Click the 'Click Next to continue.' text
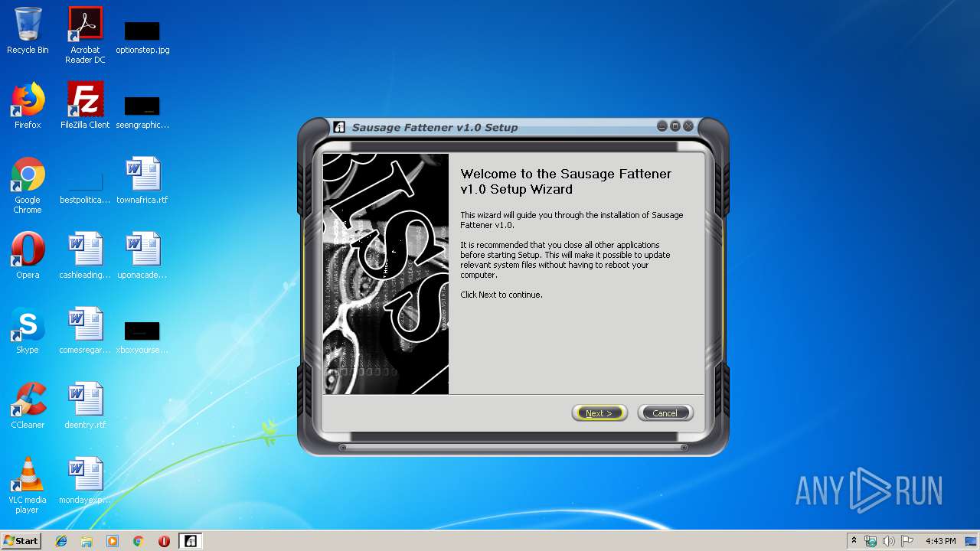The width and height of the screenshot is (980, 551). click(501, 295)
